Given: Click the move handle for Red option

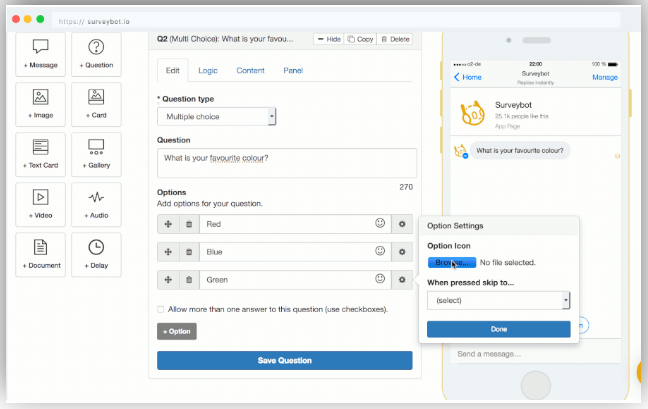Looking at the screenshot, I should click(x=168, y=224).
